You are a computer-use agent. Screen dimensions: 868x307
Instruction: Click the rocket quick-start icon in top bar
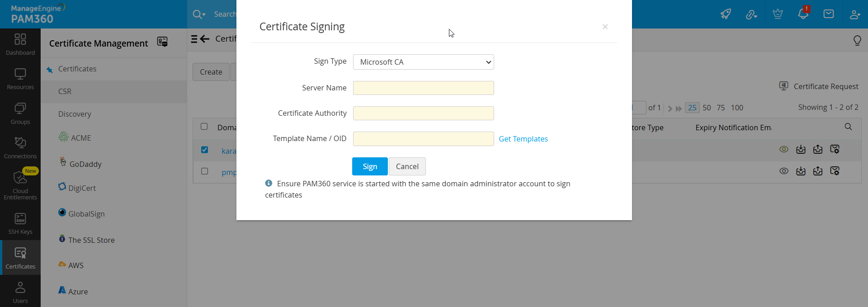726,14
